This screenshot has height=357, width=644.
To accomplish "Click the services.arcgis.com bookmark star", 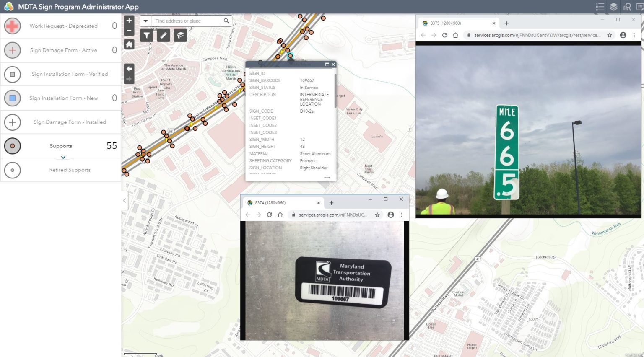I will click(609, 35).
